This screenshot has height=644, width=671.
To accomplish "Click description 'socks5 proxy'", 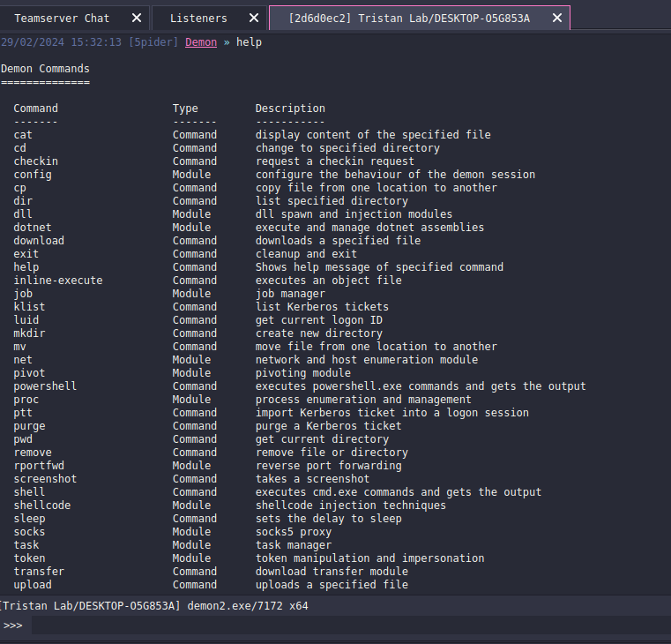I will (294, 532).
